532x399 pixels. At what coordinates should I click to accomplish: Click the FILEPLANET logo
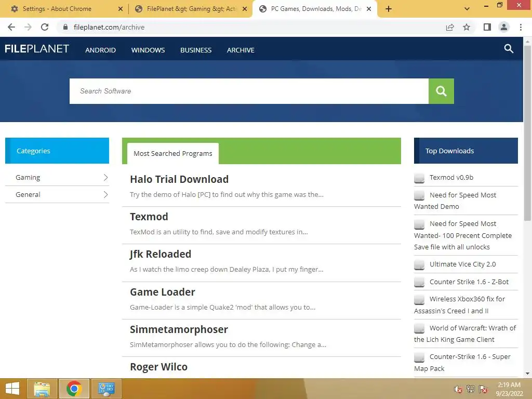tap(37, 49)
